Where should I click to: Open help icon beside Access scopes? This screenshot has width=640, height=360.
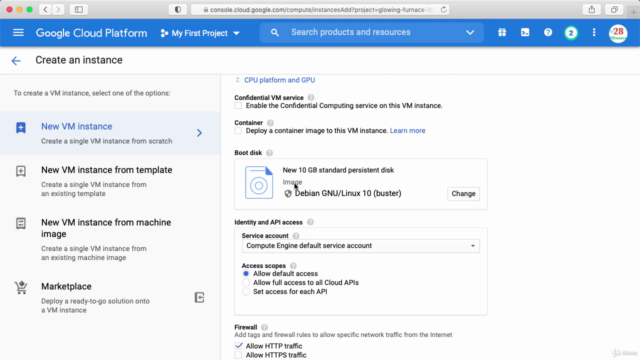click(x=293, y=266)
